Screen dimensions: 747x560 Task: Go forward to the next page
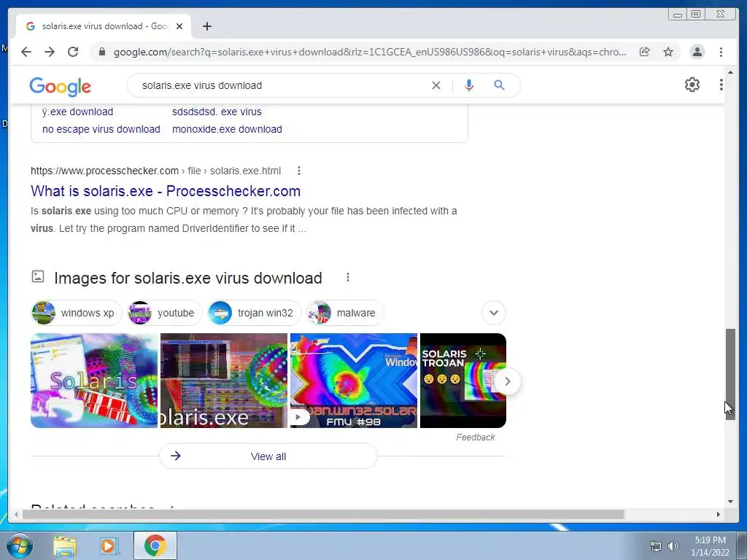tap(50, 52)
